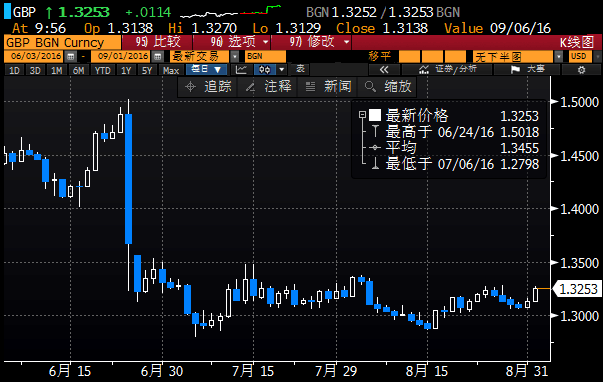Viewport: 603px width, 382px height.
Task: Open the 96) 选项 options dropdown
Action: click(x=233, y=42)
